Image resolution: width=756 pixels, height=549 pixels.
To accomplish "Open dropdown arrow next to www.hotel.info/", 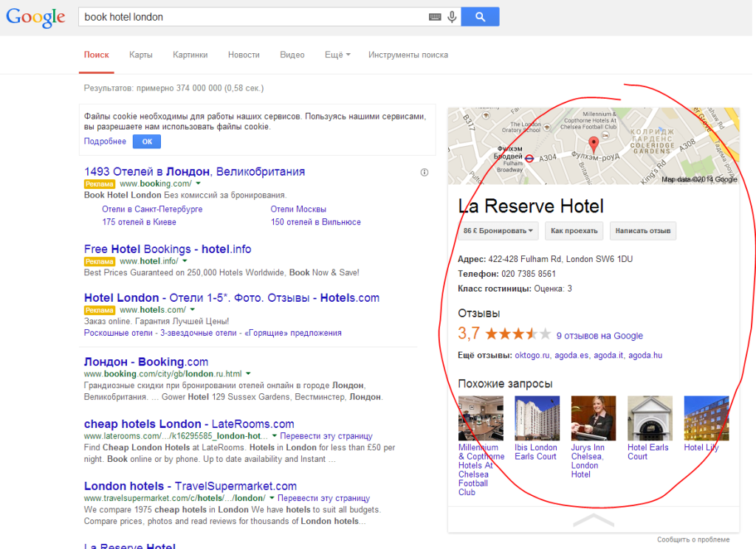I will pyautogui.click(x=185, y=260).
